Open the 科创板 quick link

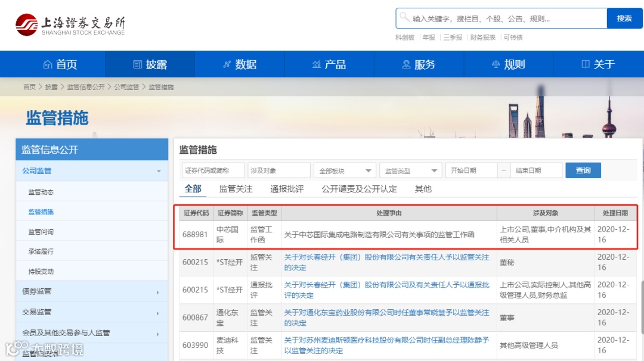405,38
